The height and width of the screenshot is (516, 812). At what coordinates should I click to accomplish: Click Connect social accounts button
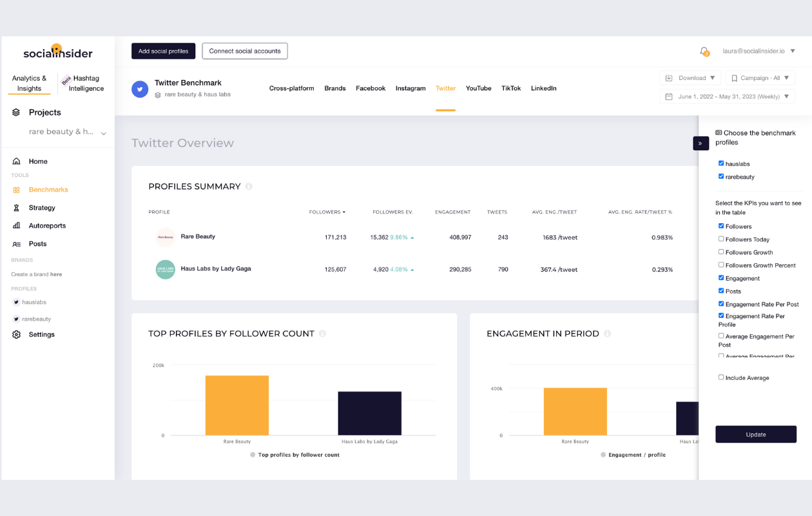(x=245, y=51)
